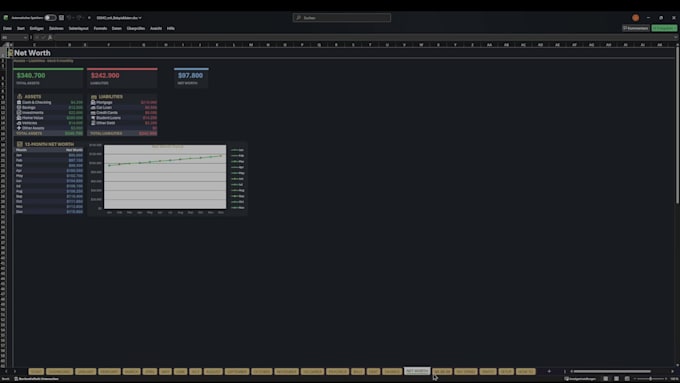
Task: Click the Suchen search field
Action: point(342,18)
